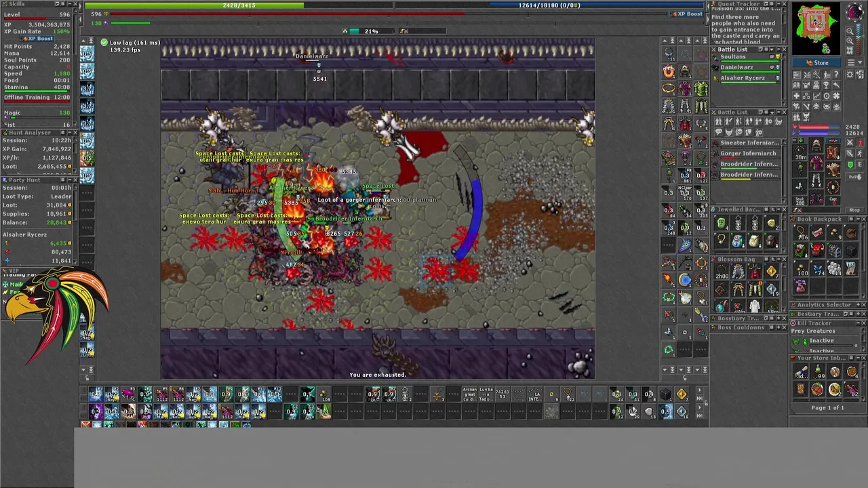868x488 pixels.
Task: Expand the Bosstiary Tracker panel
Action: (x=778, y=319)
